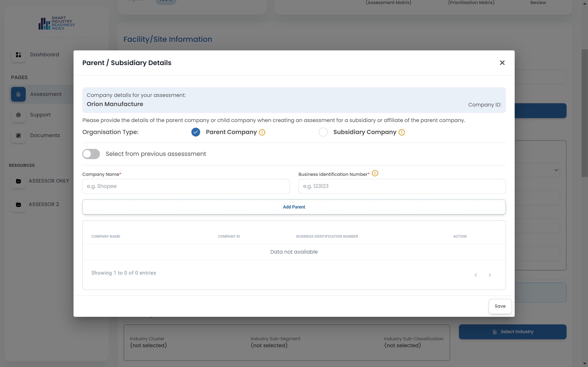
Task: Click the Company Name input field
Action: click(186, 186)
